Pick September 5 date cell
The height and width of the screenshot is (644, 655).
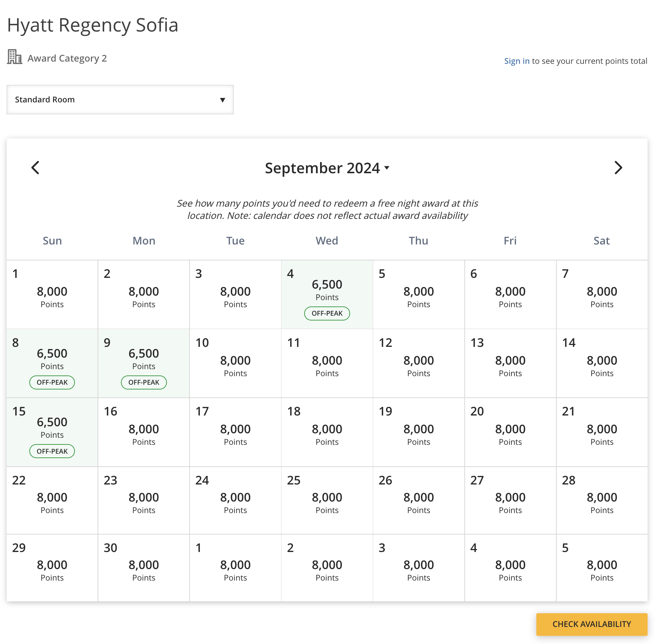tap(419, 295)
